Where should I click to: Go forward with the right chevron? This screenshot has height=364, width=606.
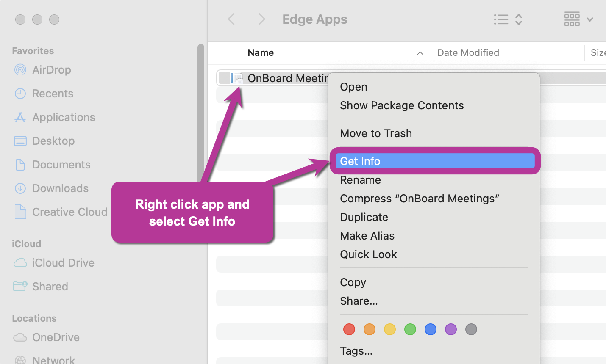pyautogui.click(x=261, y=19)
